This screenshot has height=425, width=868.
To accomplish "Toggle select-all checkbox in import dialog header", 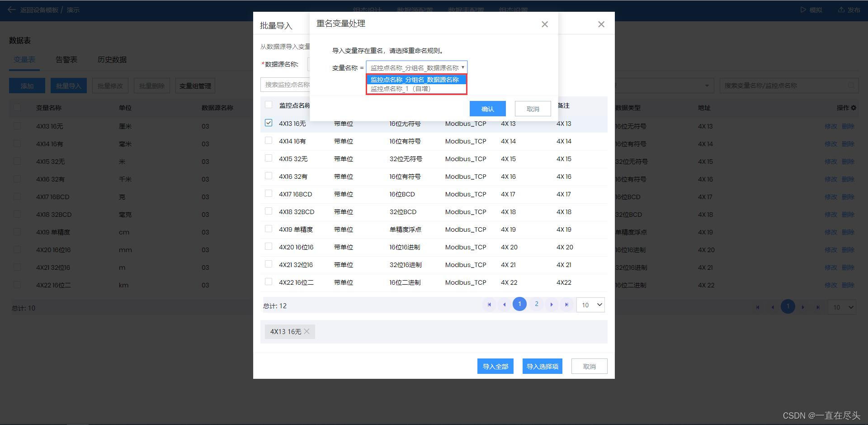I will 269,105.
